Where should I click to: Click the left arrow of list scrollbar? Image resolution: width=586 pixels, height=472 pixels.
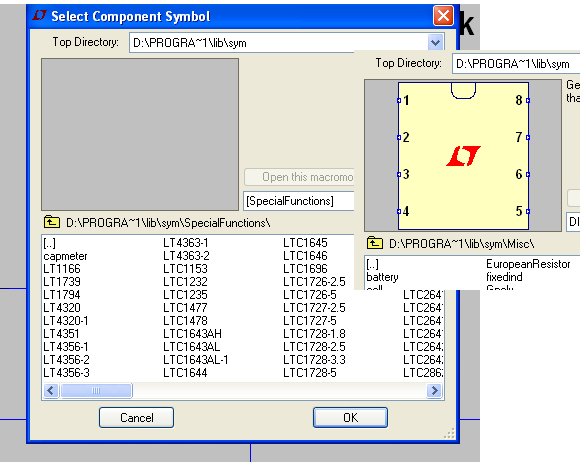tap(51, 391)
